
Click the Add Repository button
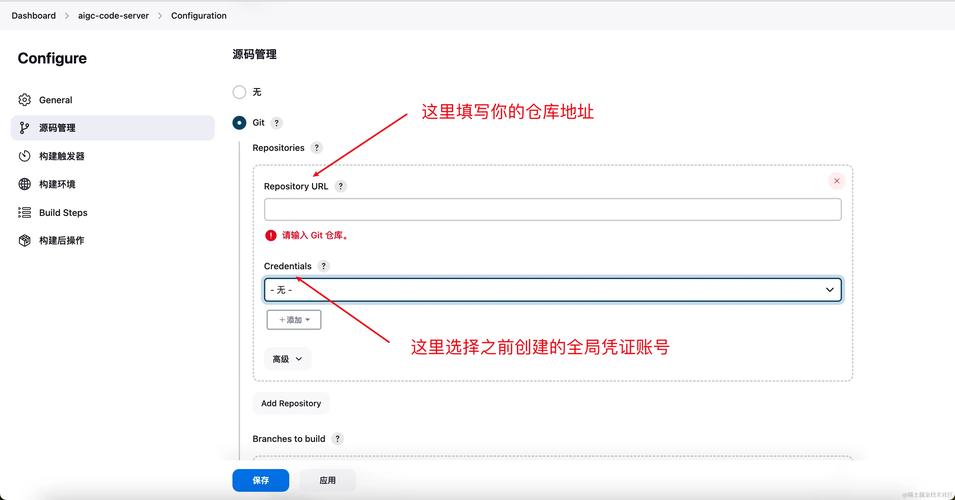(291, 403)
